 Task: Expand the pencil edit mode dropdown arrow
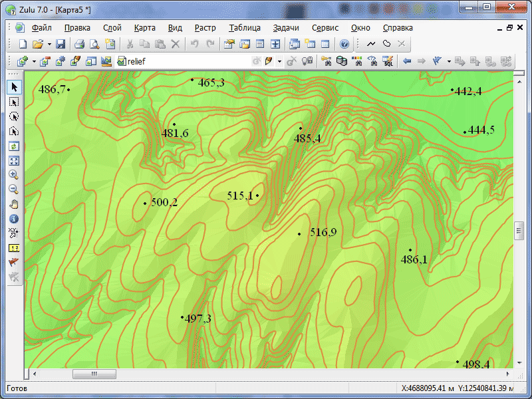[279, 61]
